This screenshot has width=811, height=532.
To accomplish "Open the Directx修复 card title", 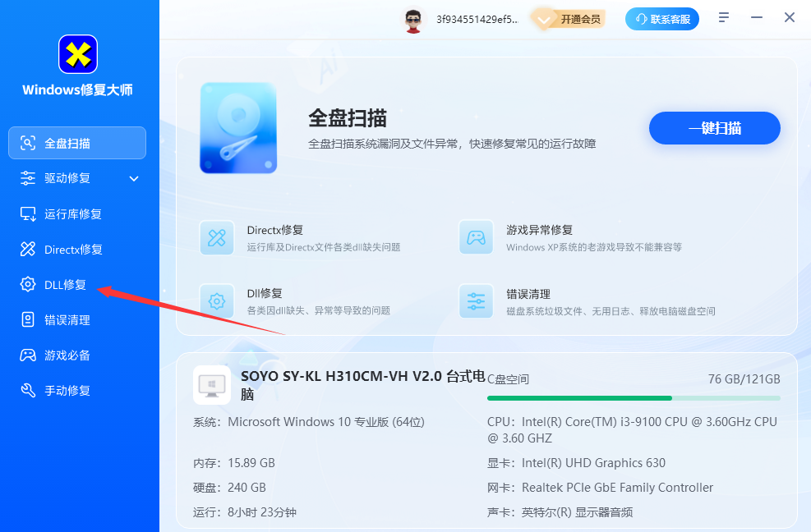I will [x=275, y=230].
